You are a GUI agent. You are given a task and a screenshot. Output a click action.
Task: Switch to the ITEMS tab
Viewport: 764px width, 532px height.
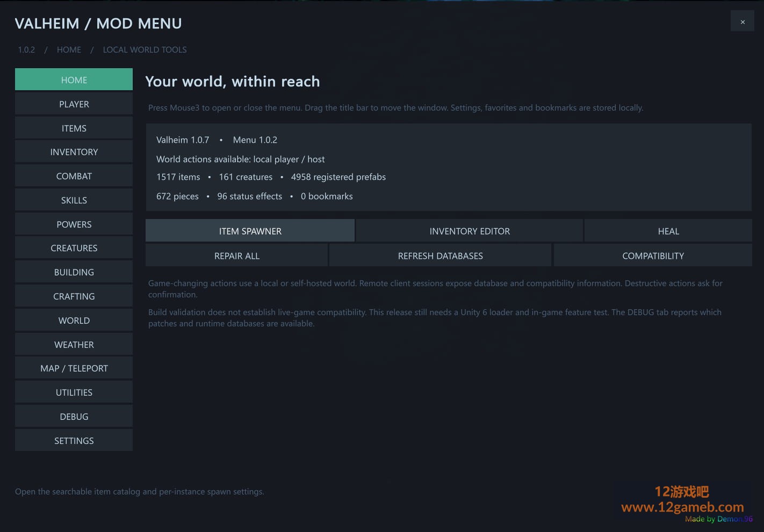coord(74,128)
